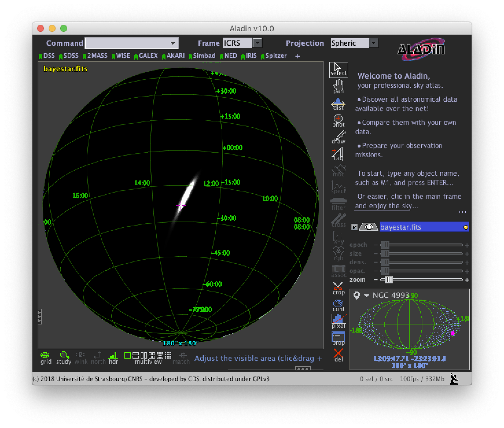Click the triangle expander on view's left edge
Screen dimensions: 504x428
tap(39, 316)
